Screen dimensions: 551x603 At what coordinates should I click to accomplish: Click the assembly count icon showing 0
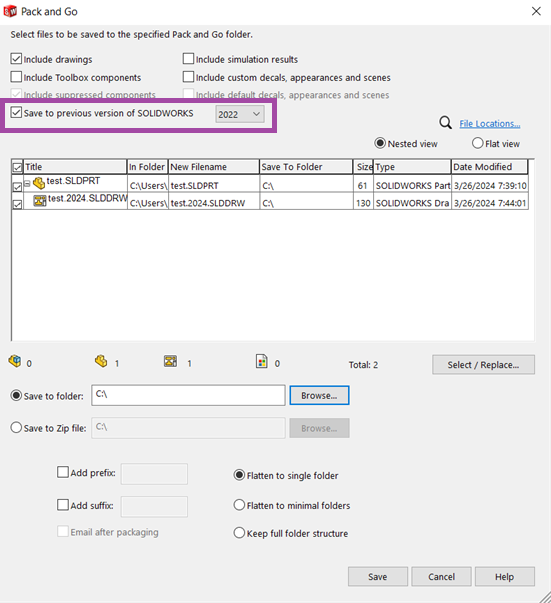[x=15, y=361]
